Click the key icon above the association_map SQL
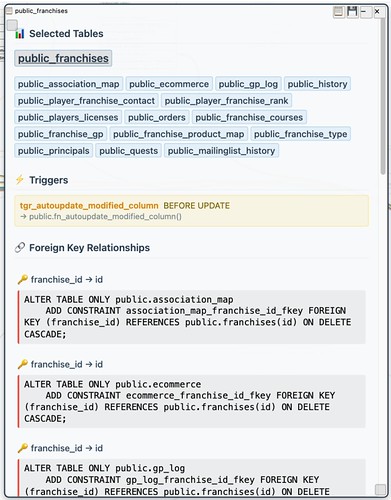The height and width of the screenshot is (500, 391). (23, 279)
